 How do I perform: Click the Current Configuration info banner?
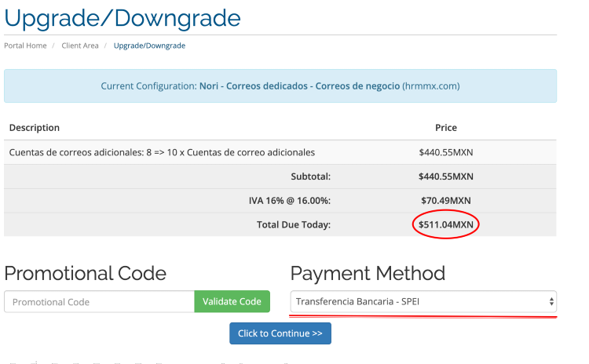[x=280, y=86]
